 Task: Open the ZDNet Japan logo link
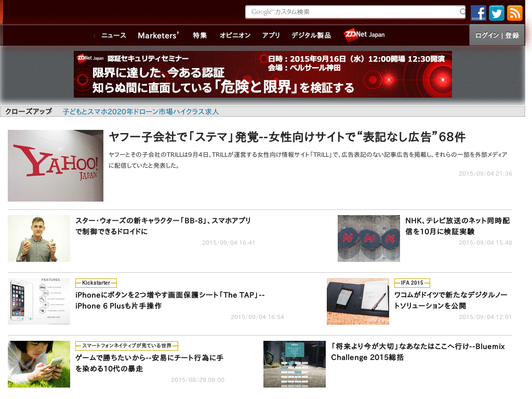pyautogui.click(x=364, y=35)
